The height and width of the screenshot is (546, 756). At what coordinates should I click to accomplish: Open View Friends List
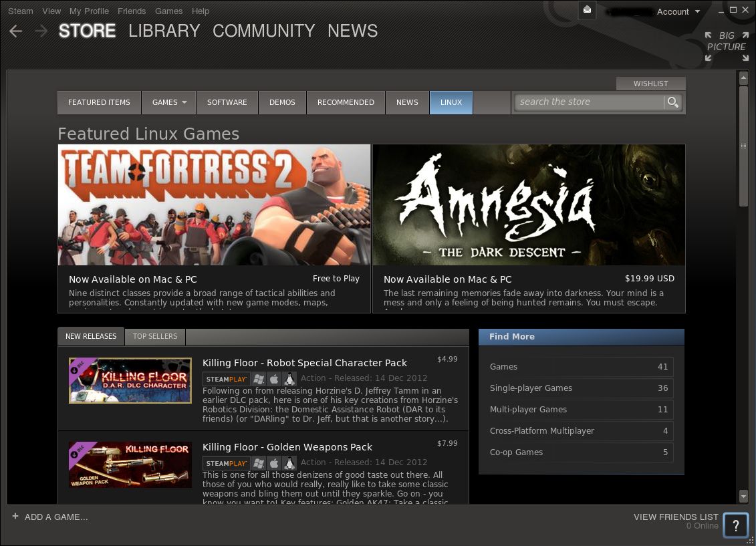coord(675,517)
